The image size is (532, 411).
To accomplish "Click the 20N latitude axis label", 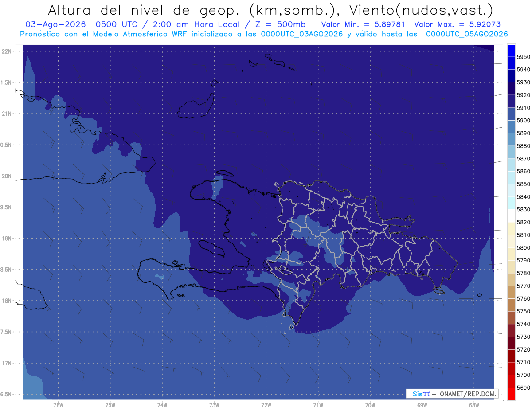I will [7, 176].
